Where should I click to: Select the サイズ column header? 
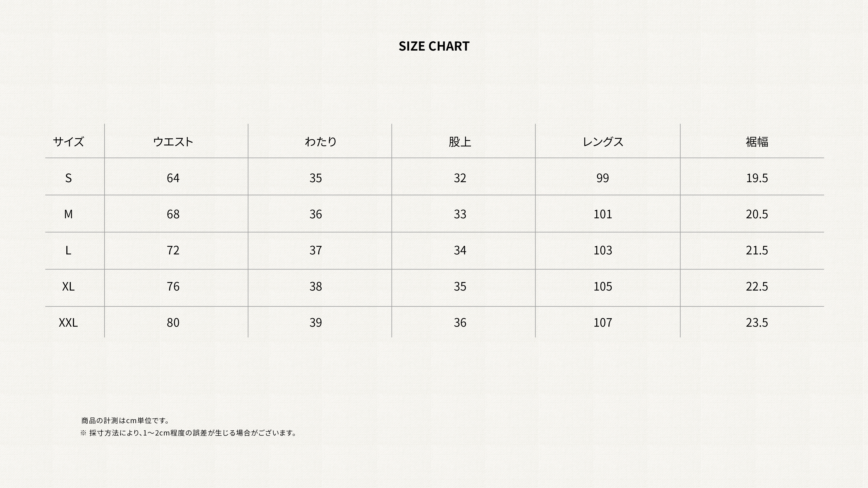pos(68,142)
